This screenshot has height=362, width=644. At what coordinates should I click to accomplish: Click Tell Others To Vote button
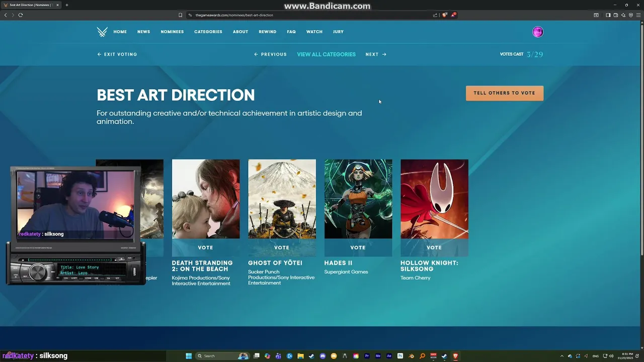coord(505,93)
